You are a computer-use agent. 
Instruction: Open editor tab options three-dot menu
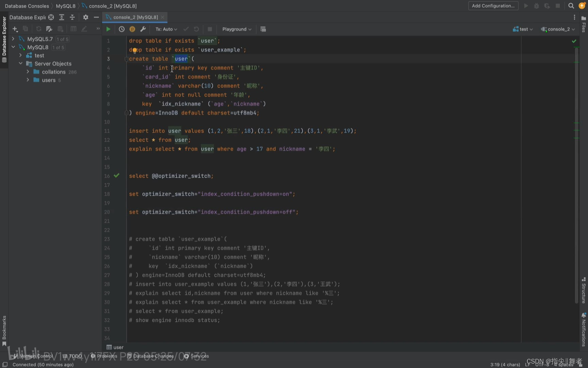point(574,17)
